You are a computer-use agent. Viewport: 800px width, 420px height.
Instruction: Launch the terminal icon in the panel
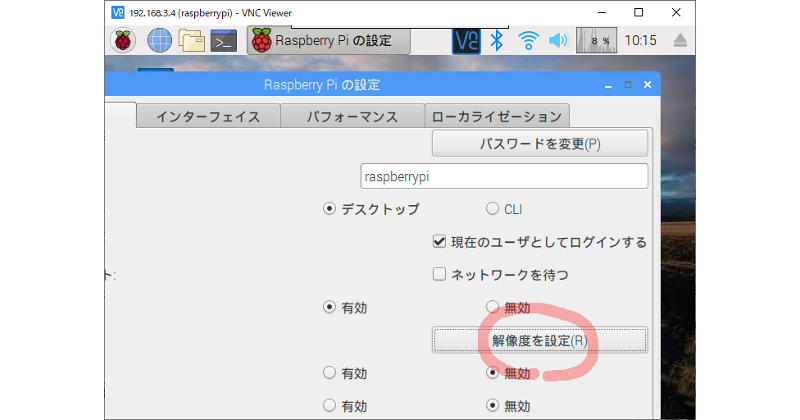point(224,41)
